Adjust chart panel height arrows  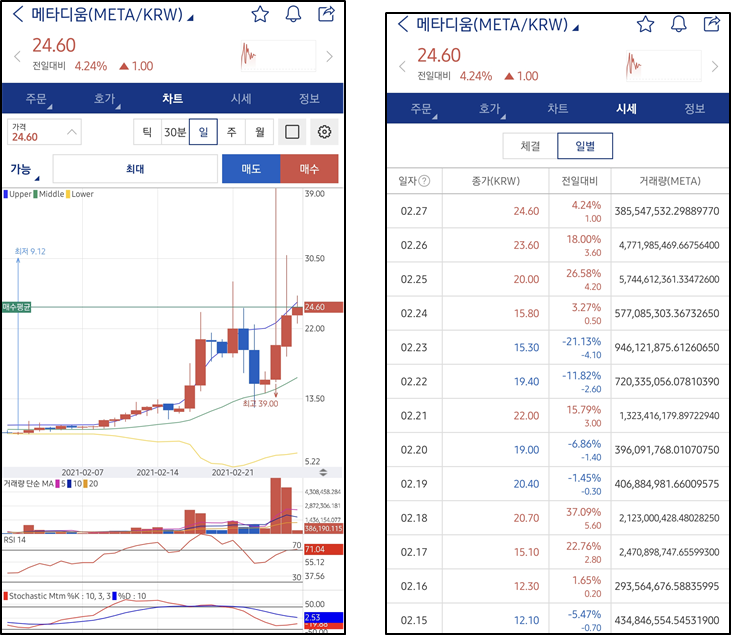pyautogui.click(x=323, y=472)
